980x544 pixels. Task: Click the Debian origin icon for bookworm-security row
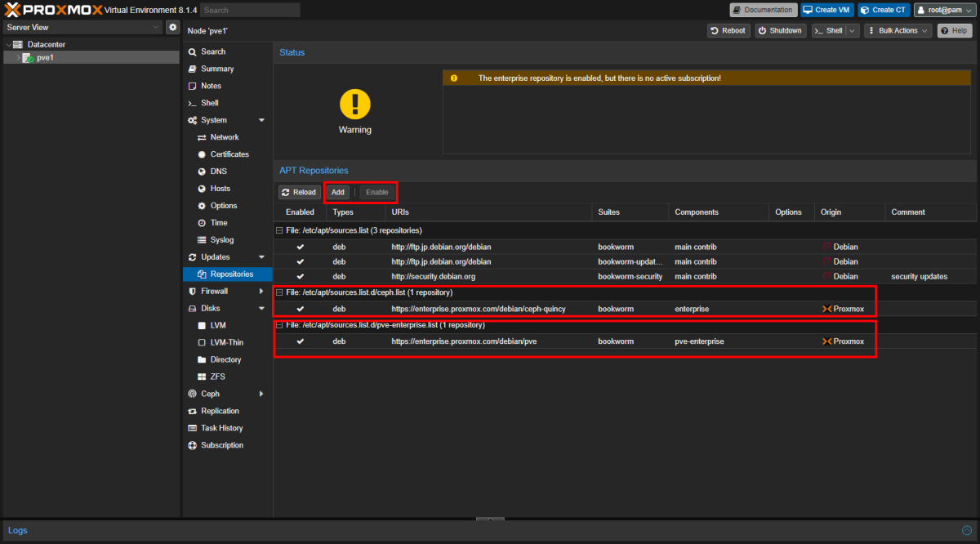coord(826,276)
